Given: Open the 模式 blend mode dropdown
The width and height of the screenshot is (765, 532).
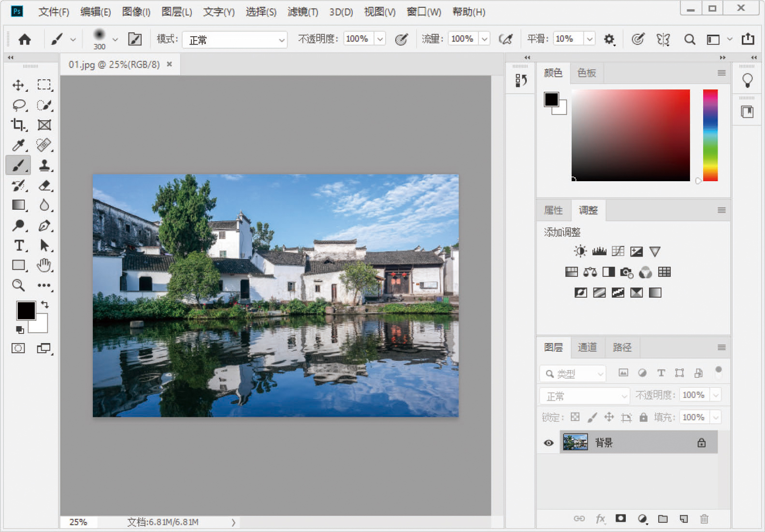Looking at the screenshot, I should coord(235,40).
